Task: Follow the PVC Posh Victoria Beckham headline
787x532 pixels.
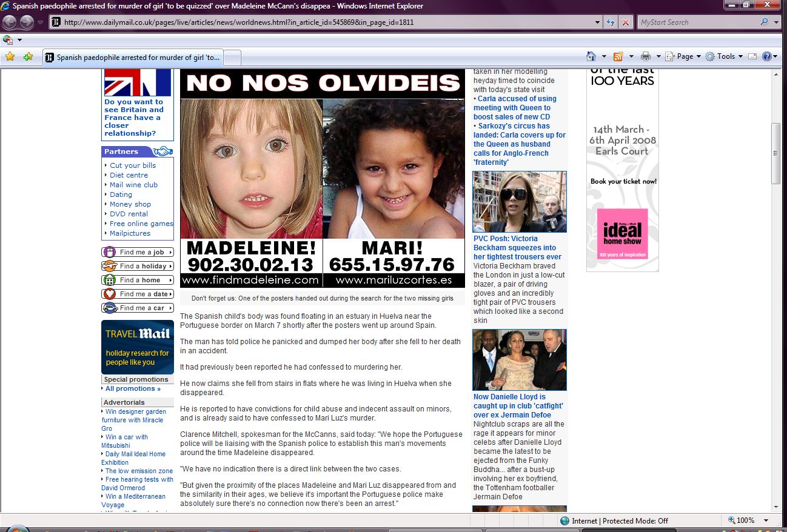Action: [517, 247]
